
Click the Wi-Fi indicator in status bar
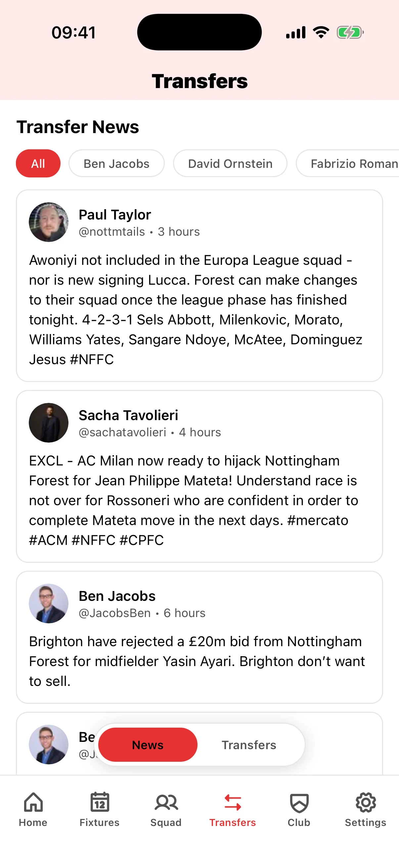(x=320, y=32)
